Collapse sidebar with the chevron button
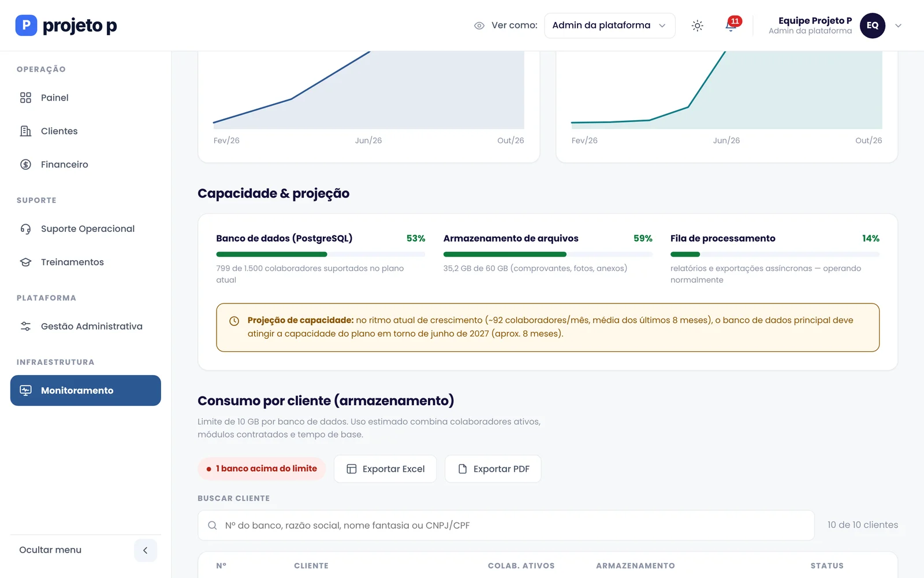 tap(146, 550)
